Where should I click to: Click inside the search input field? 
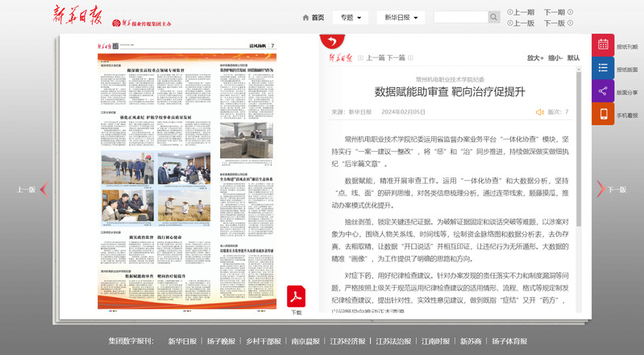[460, 17]
